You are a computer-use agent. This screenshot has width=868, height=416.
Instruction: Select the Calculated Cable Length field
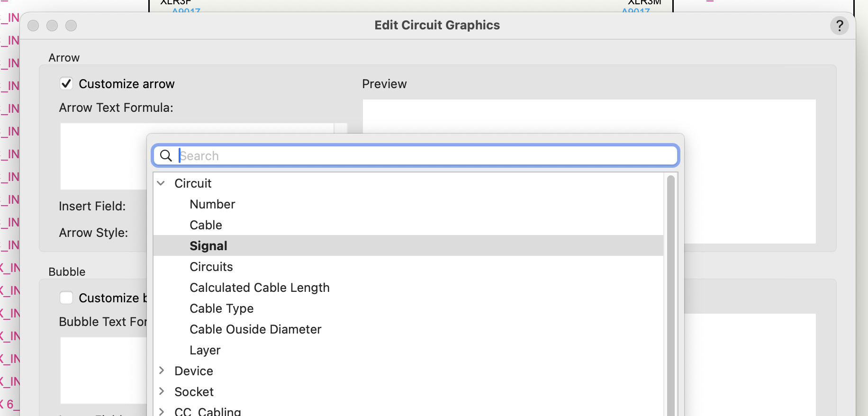click(x=259, y=287)
